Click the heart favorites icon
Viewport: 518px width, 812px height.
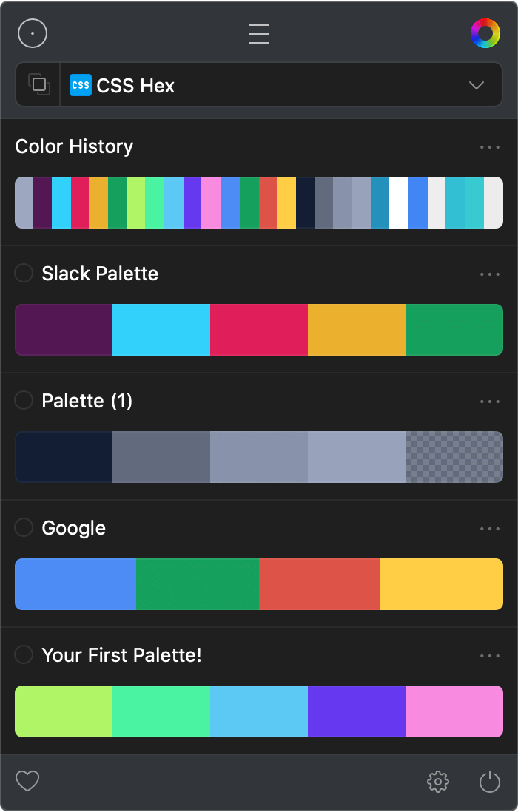point(27,781)
